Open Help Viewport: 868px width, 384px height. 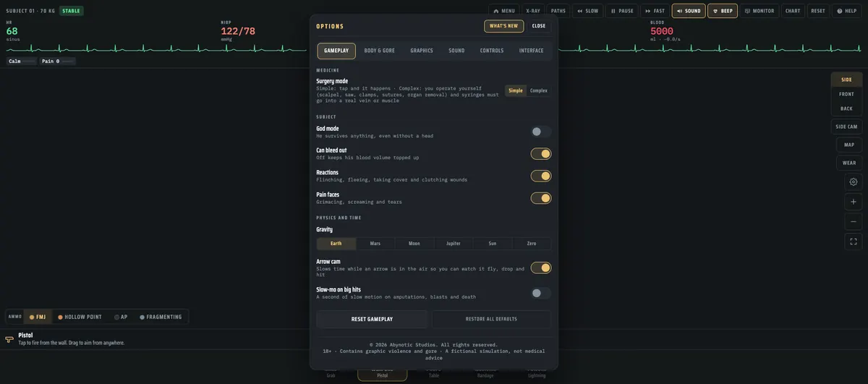click(x=846, y=11)
